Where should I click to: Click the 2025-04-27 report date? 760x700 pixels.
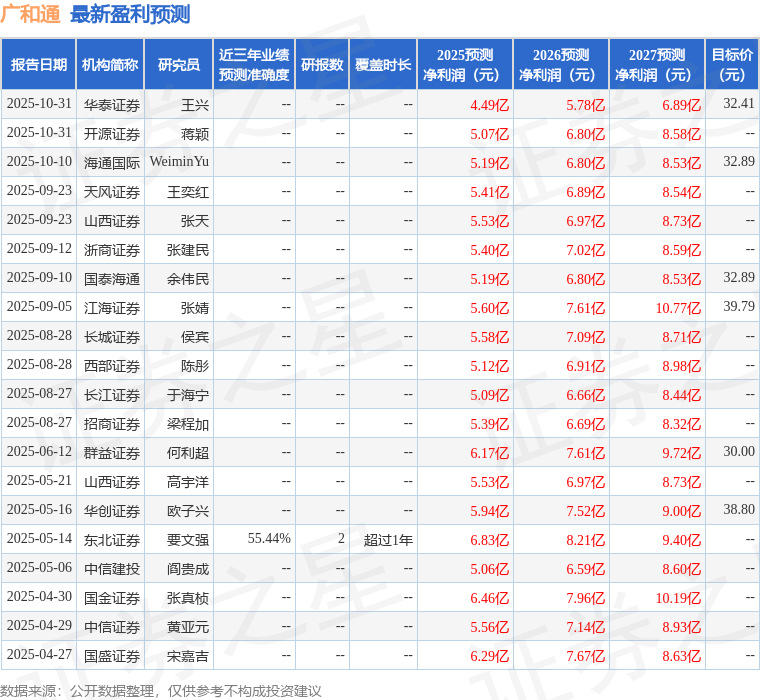point(39,654)
